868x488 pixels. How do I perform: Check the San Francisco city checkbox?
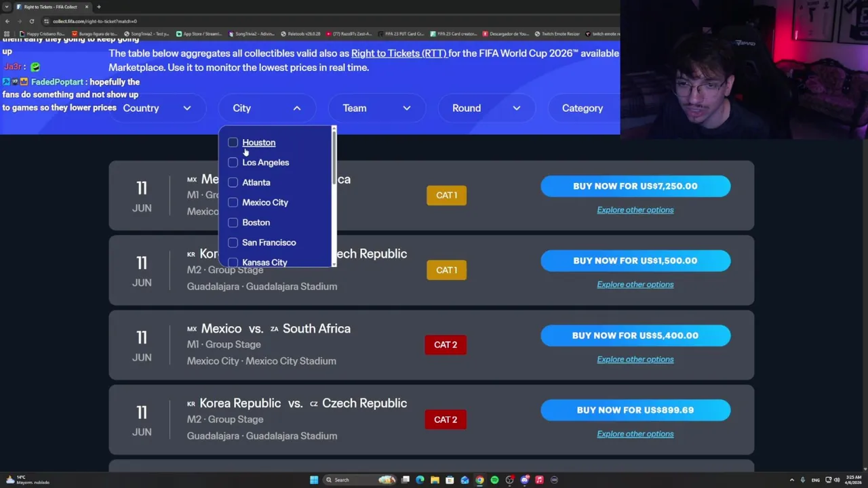(233, 243)
